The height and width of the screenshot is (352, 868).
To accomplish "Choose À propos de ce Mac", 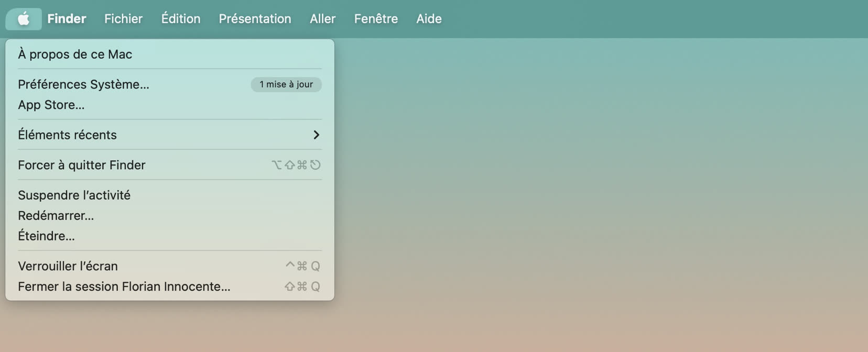I will (x=170, y=54).
